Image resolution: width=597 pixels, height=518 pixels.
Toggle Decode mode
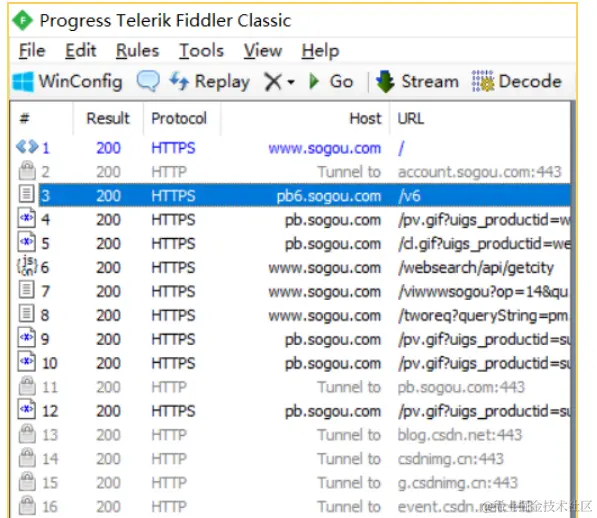(516, 81)
